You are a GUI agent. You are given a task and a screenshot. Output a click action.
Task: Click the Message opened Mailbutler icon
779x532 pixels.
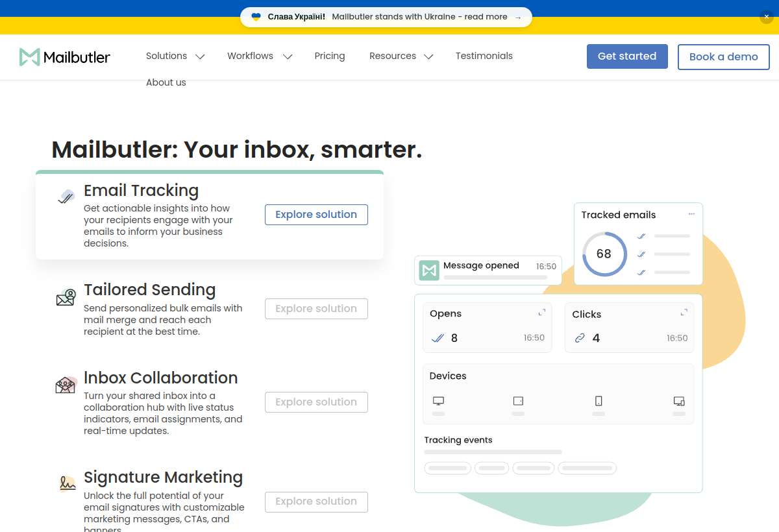[429, 271]
